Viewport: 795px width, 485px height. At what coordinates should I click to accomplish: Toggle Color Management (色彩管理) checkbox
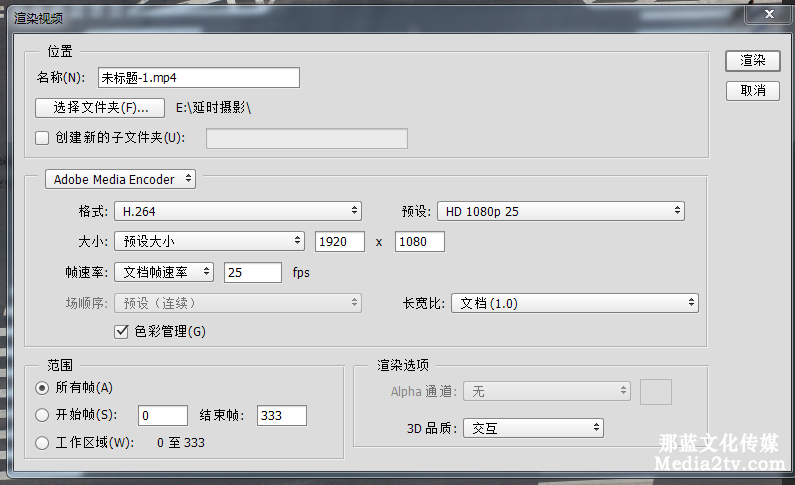pyautogui.click(x=122, y=331)
